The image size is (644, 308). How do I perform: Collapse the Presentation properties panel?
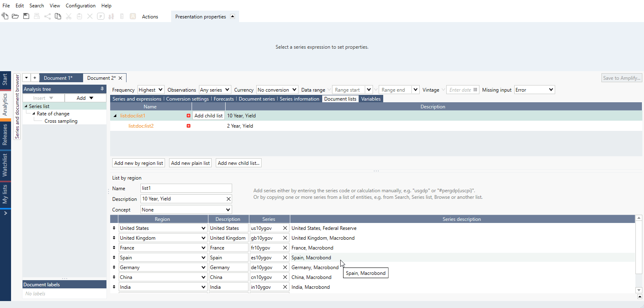(233, 16)
